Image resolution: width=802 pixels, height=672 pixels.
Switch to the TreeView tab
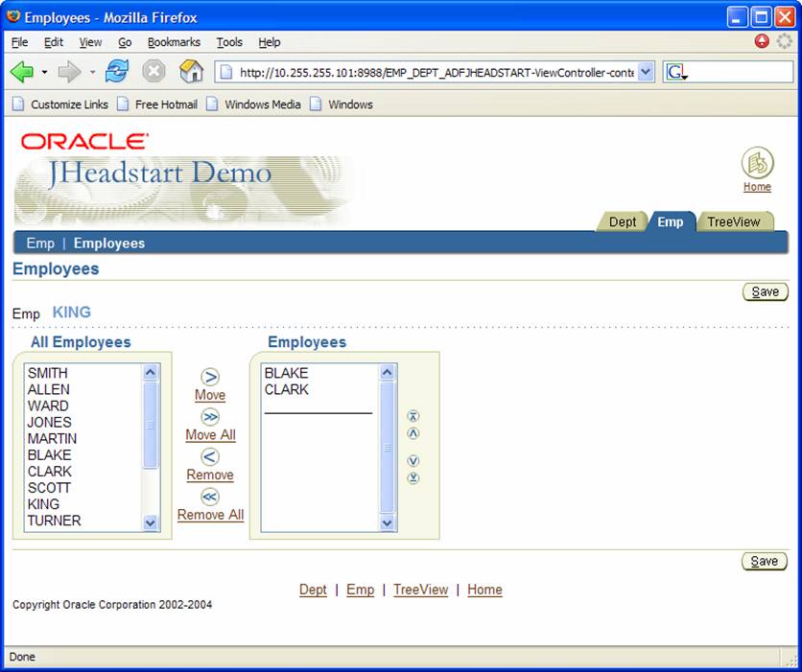[x=733, y=221]
